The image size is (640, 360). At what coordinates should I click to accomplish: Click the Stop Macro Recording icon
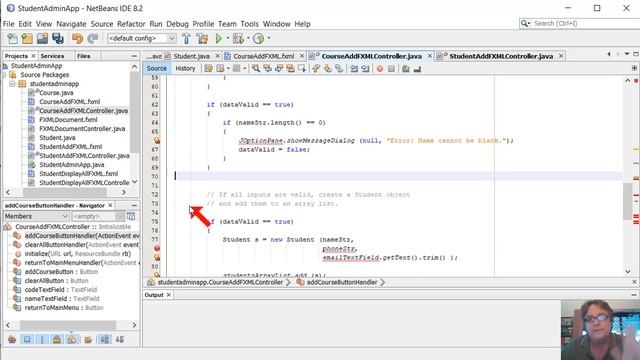pos(391,69)
